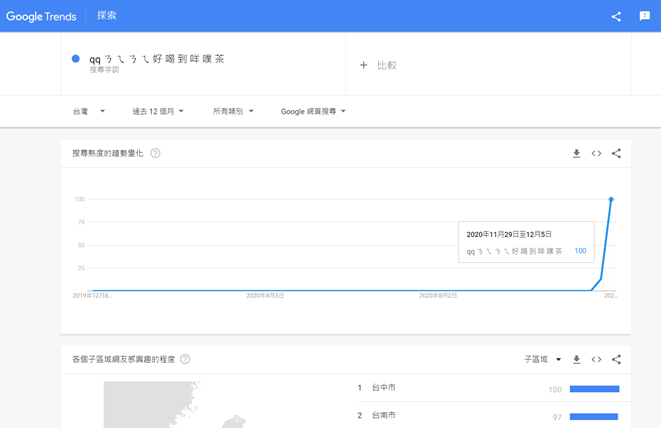Click the share icon in top header
The height and width of the screenshot is (428, 661).
click(x=616, y=16)
